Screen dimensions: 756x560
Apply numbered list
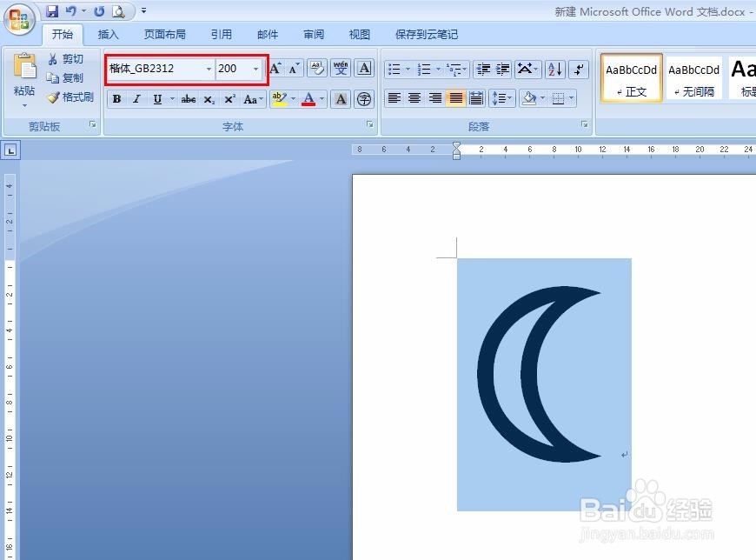point(424,70)
